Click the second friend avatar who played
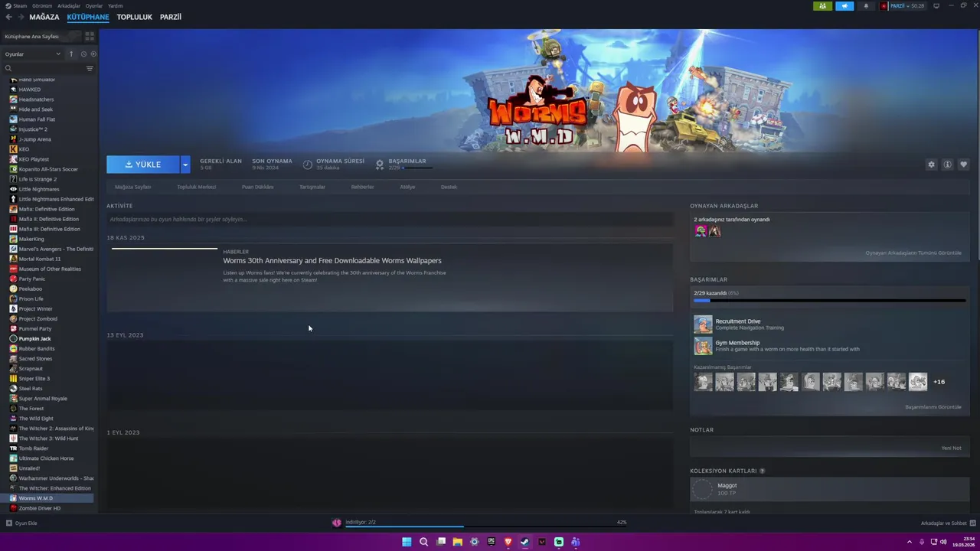The height and width of the screenshot is (551, 980). 714,231
